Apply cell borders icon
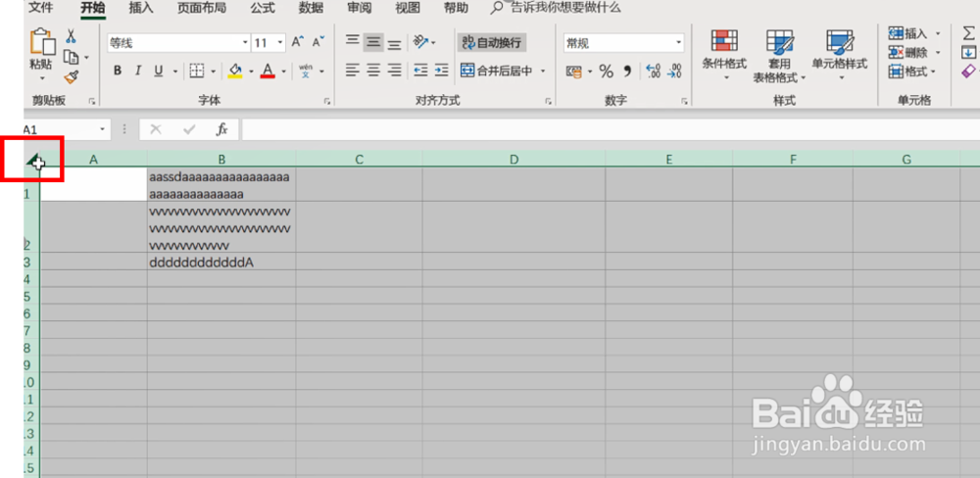Screen dimensions: 980x478 (x=196, y=72)
